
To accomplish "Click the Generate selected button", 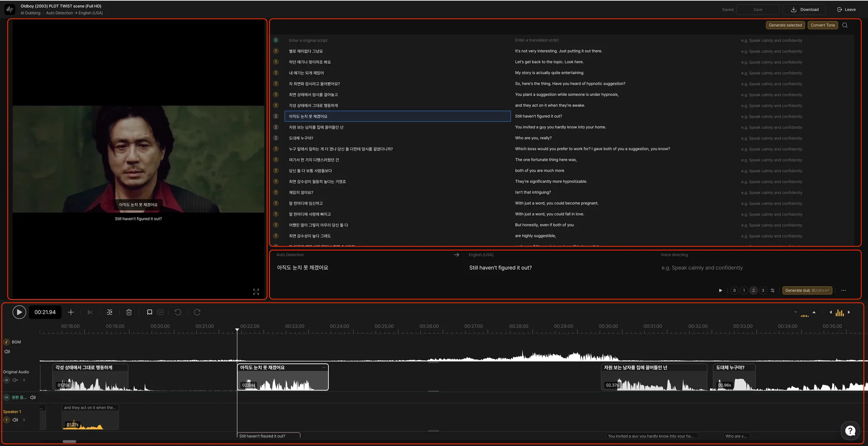I will (x=785, y=25).
